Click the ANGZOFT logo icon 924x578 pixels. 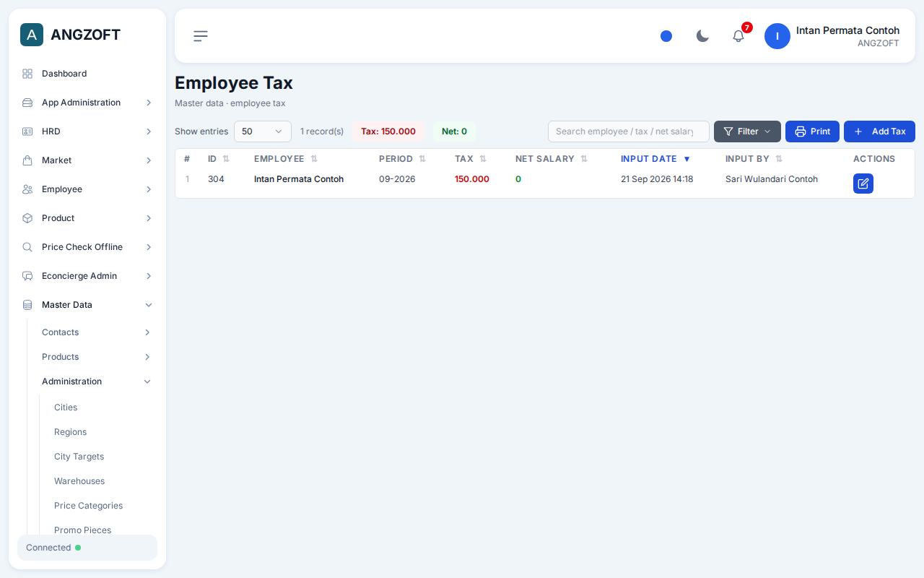point(32,35)
